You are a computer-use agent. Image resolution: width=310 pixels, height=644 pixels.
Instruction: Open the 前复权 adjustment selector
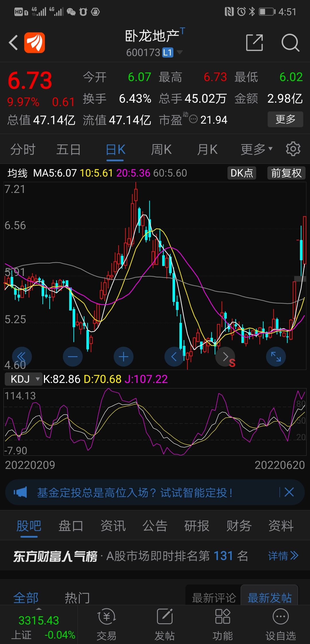pyautogui.click(x=286, y=173)
